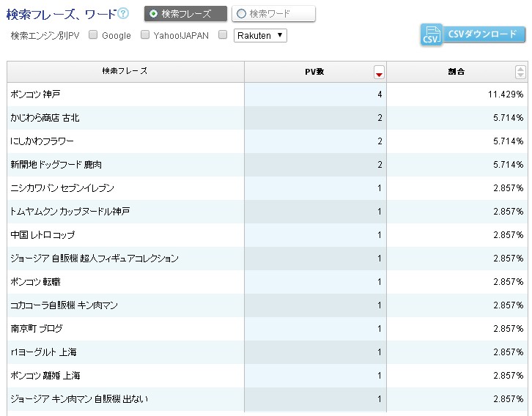Screen dimensions: 532x416
Task: Enable the Google search engine checkbox
Action: (93, 34)
